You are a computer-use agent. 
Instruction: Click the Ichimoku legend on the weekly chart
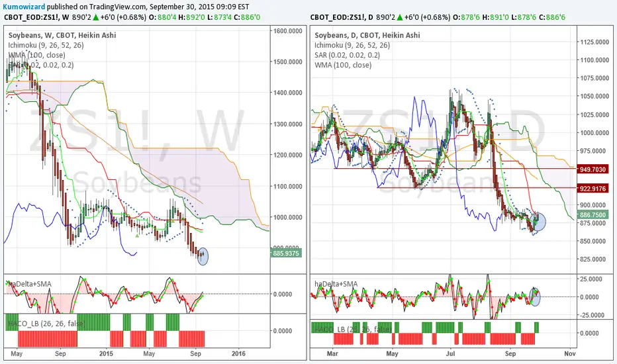(x=46, y=45)
